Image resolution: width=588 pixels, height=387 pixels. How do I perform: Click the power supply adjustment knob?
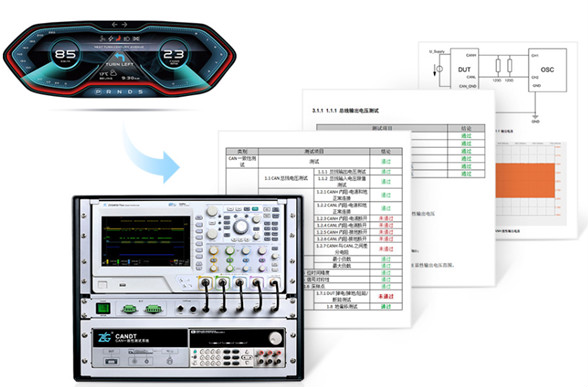pos(276,338)
